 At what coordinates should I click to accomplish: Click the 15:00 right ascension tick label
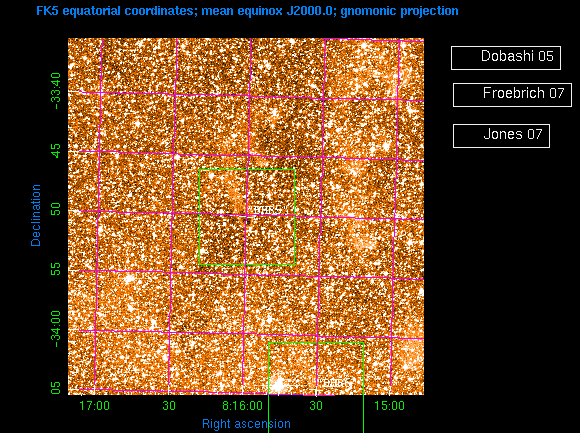point(390,406)
